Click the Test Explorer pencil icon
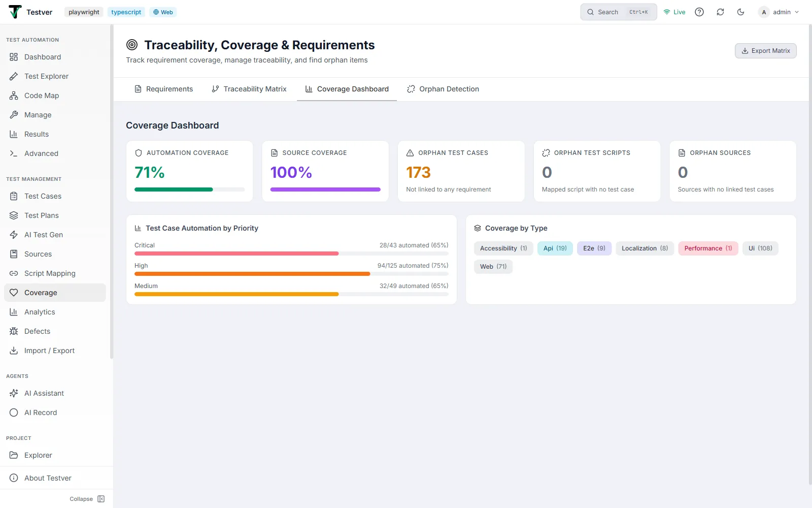 click(x=14, y=76)
